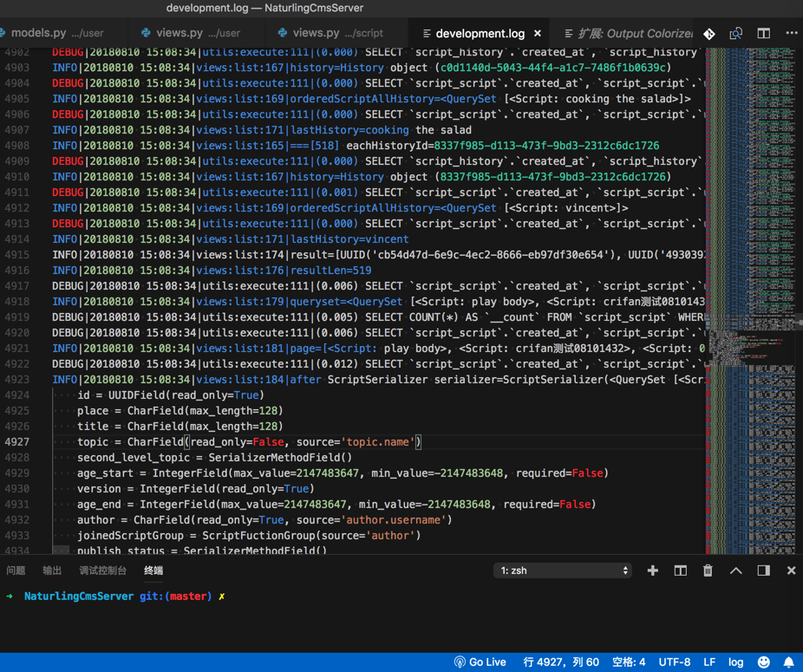
Task: Click Go Live in status bar
Action: point(480,662)
